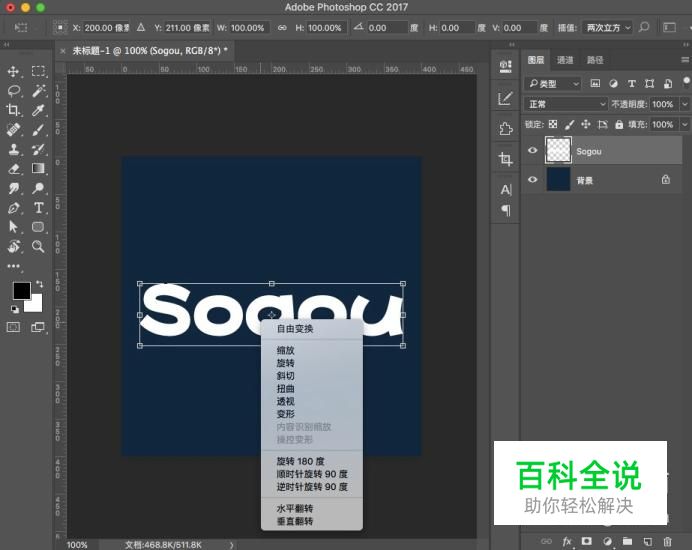
Task: Select the Zoom tool
Action: pyautogui.click(x=38, y=246)
